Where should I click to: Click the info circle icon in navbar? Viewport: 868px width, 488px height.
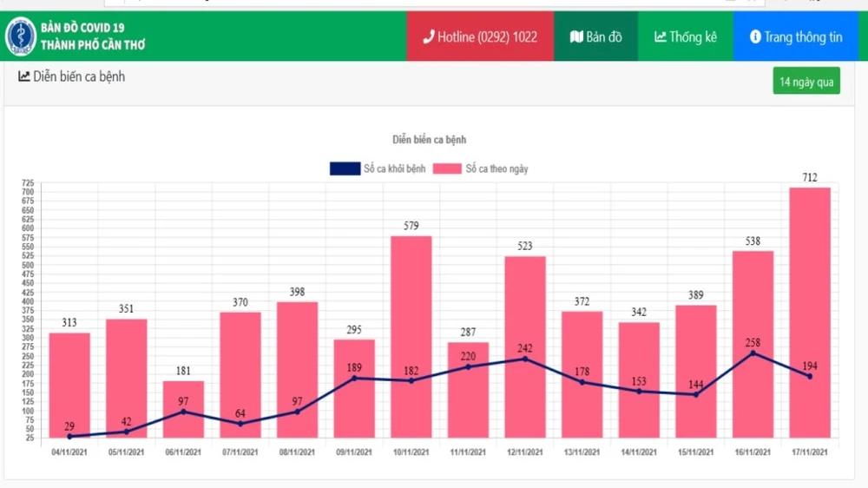click(755, 36)
